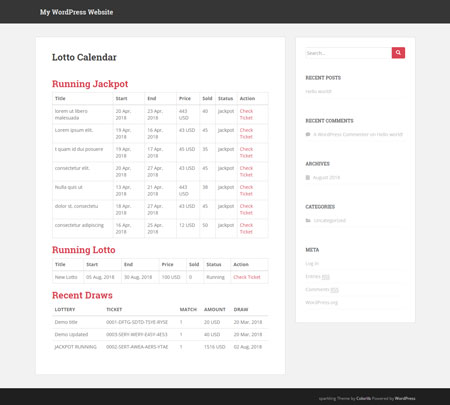This screenshot has width=450, height=405.
Task: Check Ticket for Nulla quis ut jackpot
Action: [246, 190]
